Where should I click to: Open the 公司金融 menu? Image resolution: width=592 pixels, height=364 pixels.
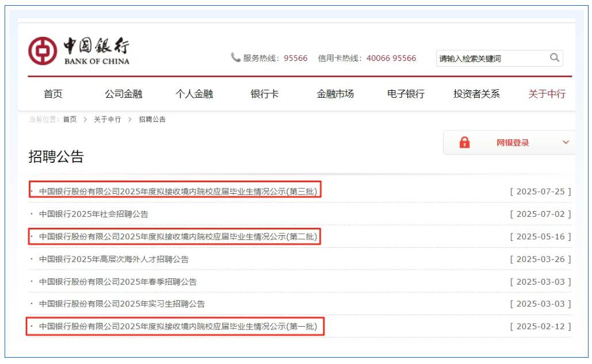pyautogui.click(x=124, y=94)
